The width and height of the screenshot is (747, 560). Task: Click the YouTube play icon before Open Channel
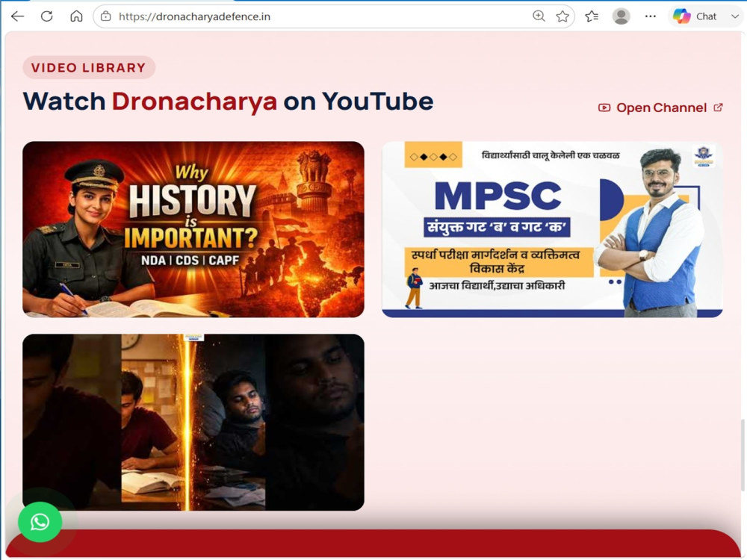pos(604,108)
